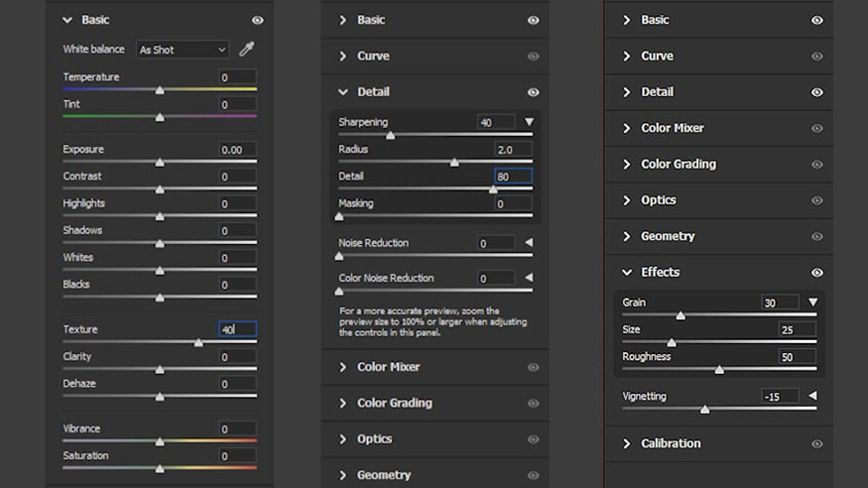868x488 pixels.
Task: Toggle Color Mixer eye in middle panel
Action: [533, 367]
